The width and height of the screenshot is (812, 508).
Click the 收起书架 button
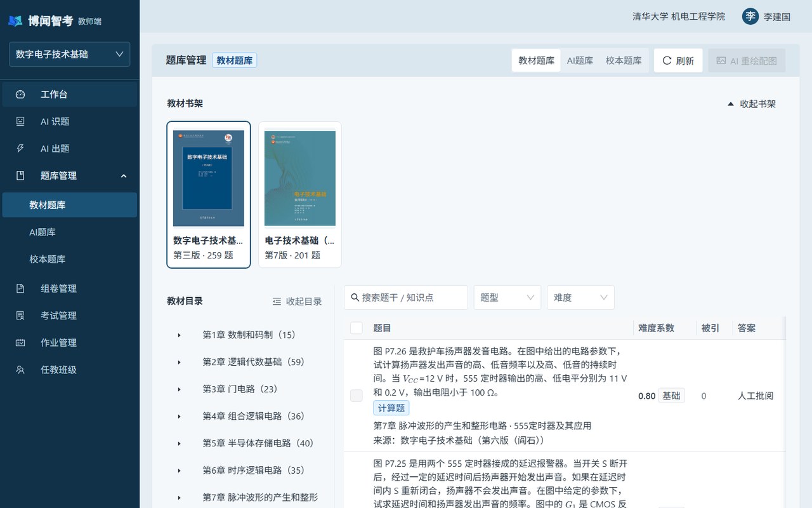point(751,104)
